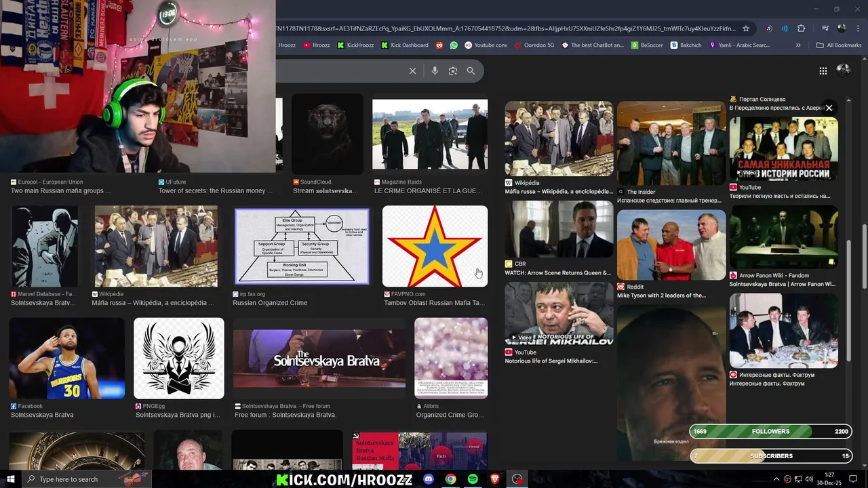Click the address bar URL
The height and width of the screenshot is (488, 868).
coord(505,28)
